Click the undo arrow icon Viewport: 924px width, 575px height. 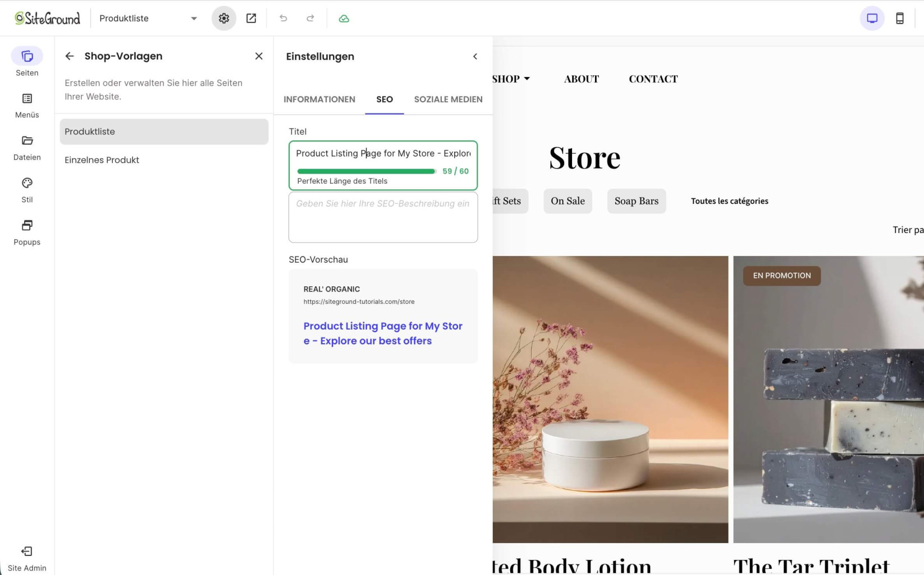[x=283, y=19]
